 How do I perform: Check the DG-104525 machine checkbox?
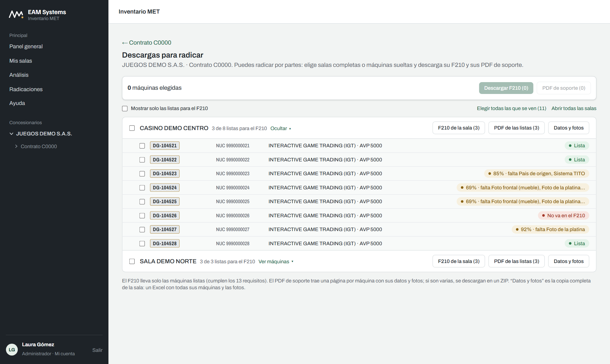pyautogui.click(x=142, y=201)
